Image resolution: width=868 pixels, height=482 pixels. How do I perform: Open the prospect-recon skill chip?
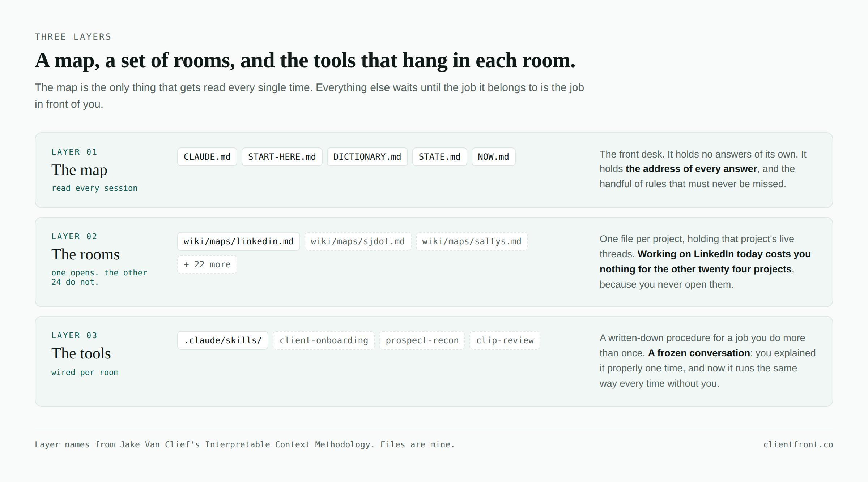point(422,340)
